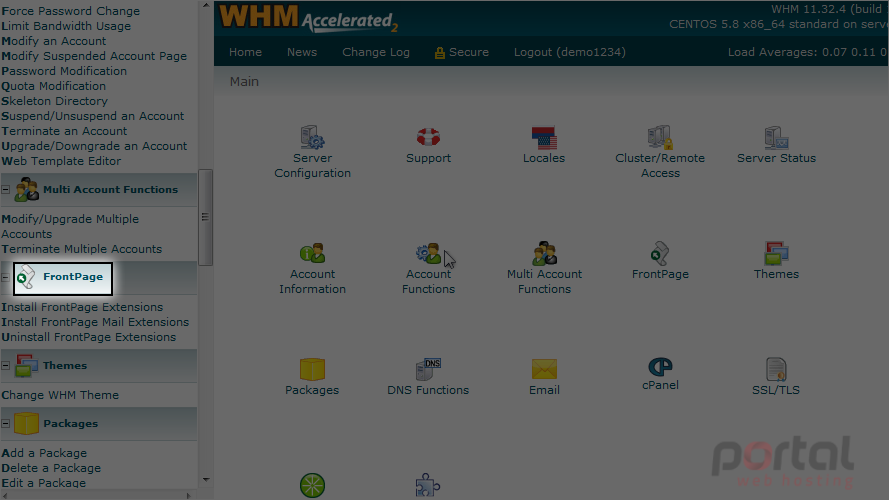This screenshot has height=500, width=889.
Task: Collapse the Multi Account Functions section
Action: tap(6, 189)
